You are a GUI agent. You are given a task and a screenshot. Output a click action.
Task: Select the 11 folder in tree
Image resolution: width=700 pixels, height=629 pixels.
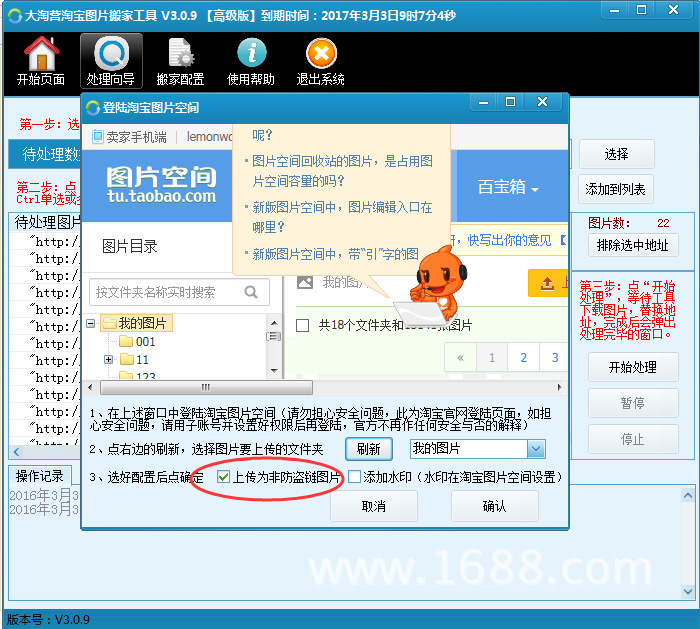pyautogui.click(x=135, y=359)
